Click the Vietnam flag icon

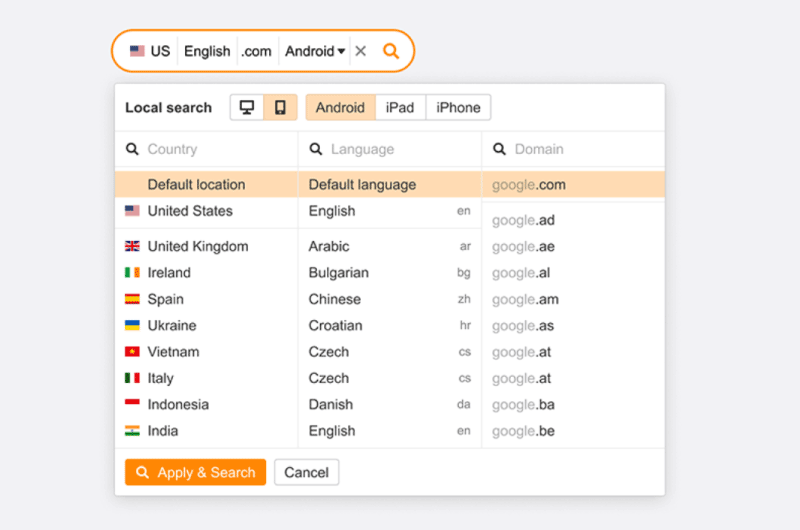click(132, 352)
